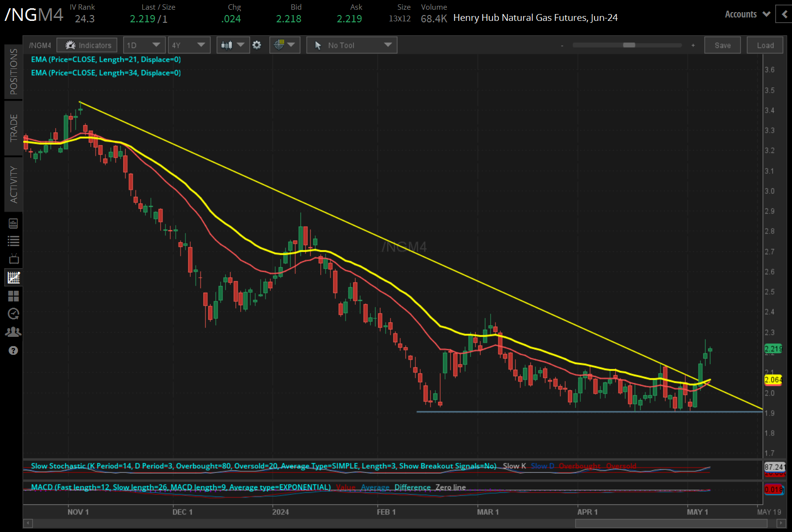The image size is (792, 532).
Task: Click the Slow Stochastic study label
Action: (x=264, y=466)
